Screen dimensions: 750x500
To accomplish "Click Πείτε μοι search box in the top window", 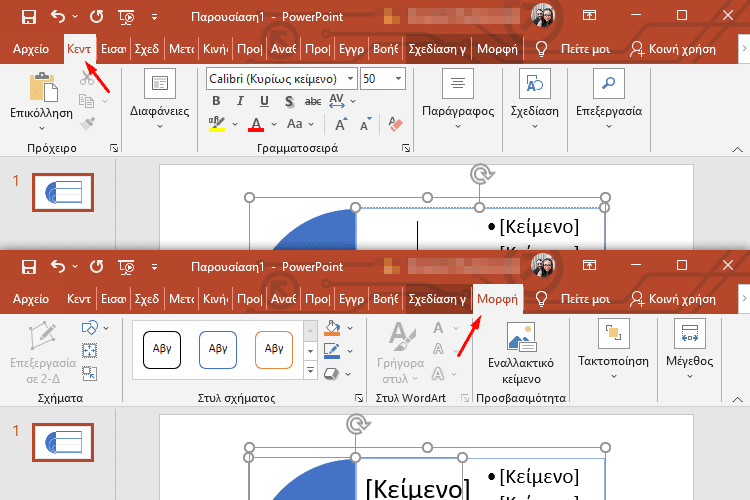I will tap(573, 49).
